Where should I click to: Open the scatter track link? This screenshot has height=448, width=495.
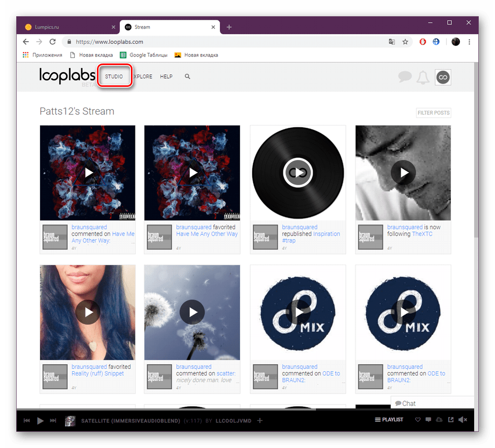(226, 373)
